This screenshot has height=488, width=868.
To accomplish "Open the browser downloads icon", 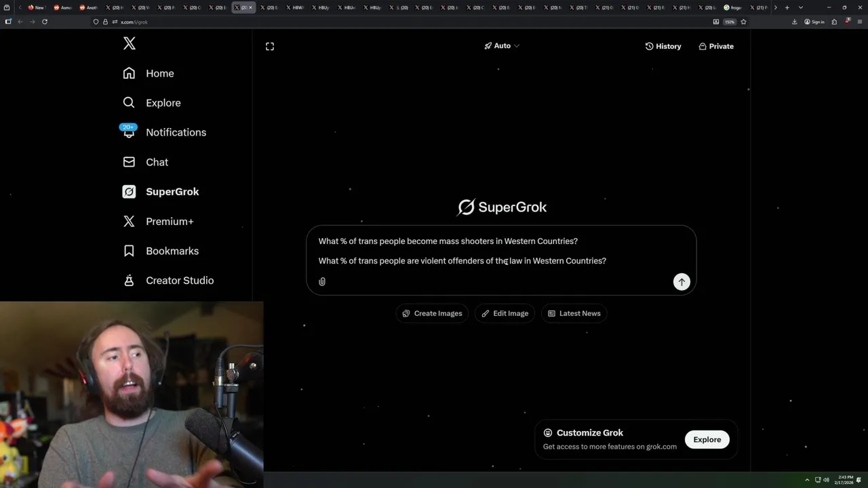I will coord(794,22).
